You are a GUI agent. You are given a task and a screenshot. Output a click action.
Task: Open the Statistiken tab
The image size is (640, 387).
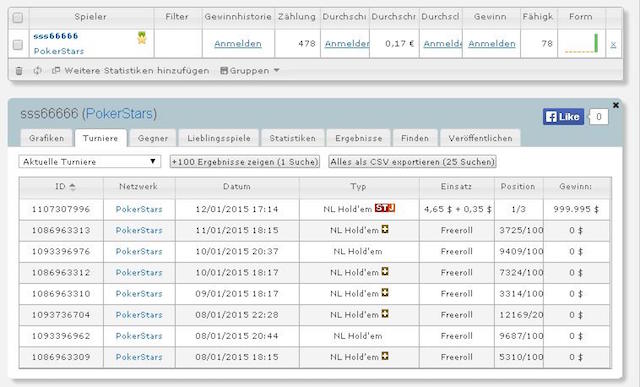click(293, 138)
